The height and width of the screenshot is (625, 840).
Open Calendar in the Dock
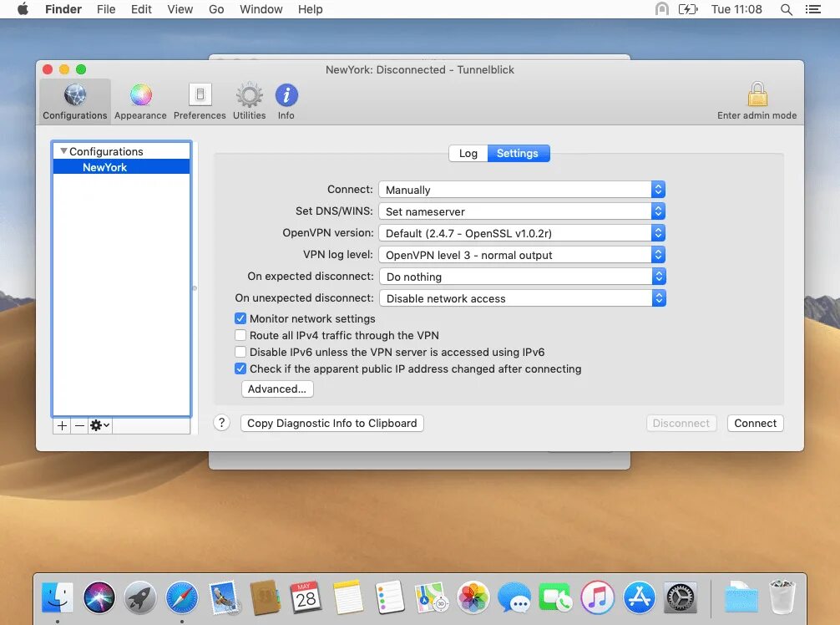pos(306,597)
